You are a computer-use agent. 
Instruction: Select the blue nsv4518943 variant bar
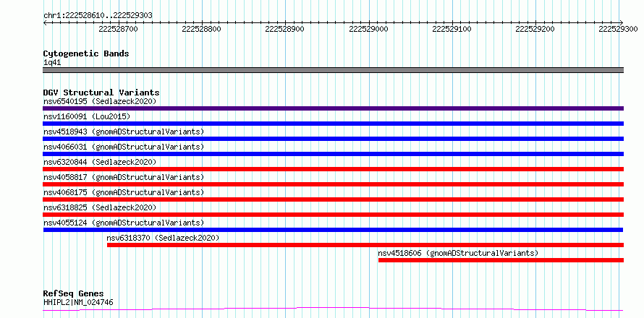point(334,139)
